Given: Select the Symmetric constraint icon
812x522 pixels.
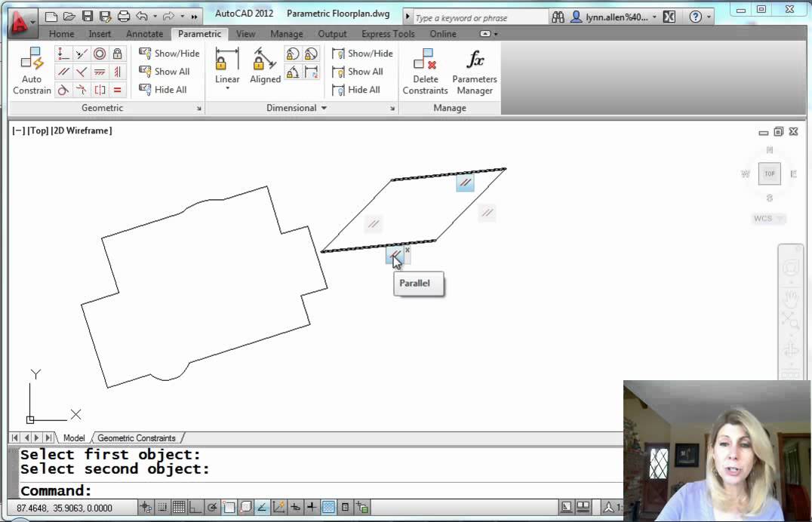Looking at the screenshot, I should [x=100, y=90].
